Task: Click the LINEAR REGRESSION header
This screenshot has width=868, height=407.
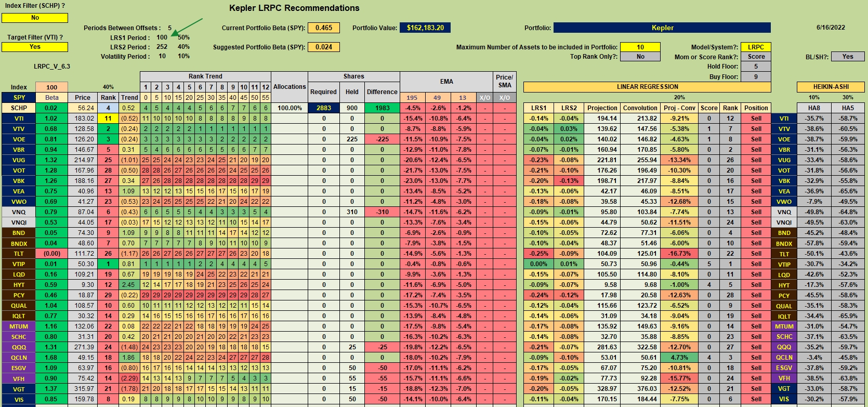Action: 647,87
